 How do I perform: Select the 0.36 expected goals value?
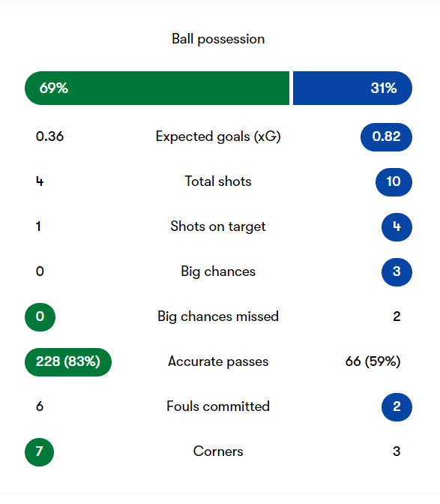49,136
